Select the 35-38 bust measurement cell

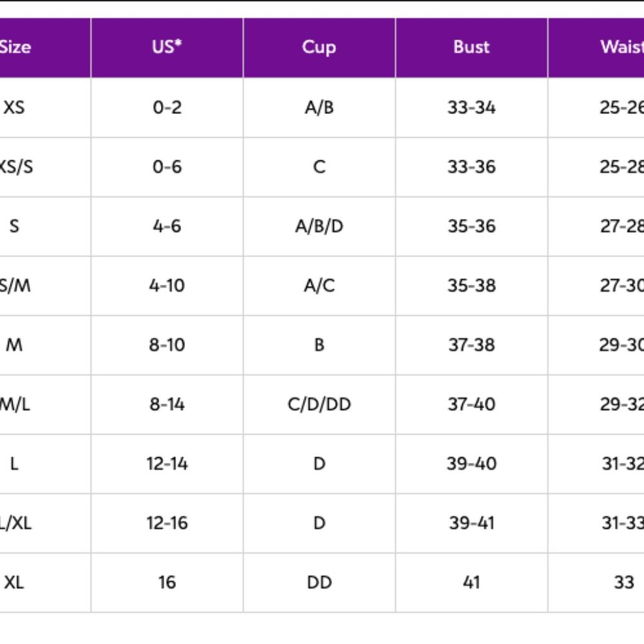(471, 285)
